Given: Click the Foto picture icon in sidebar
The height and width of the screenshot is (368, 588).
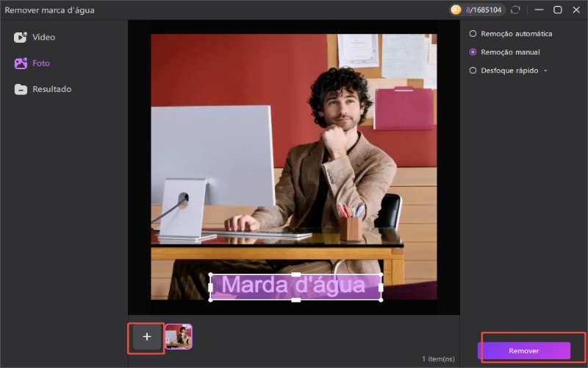Looking at the screenshot, I should pos(21,63).
